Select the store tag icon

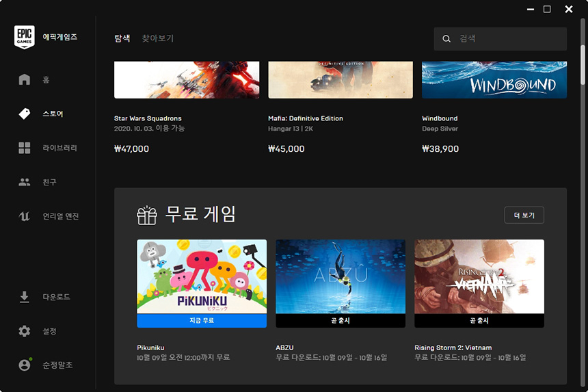(x=25, y=114)
